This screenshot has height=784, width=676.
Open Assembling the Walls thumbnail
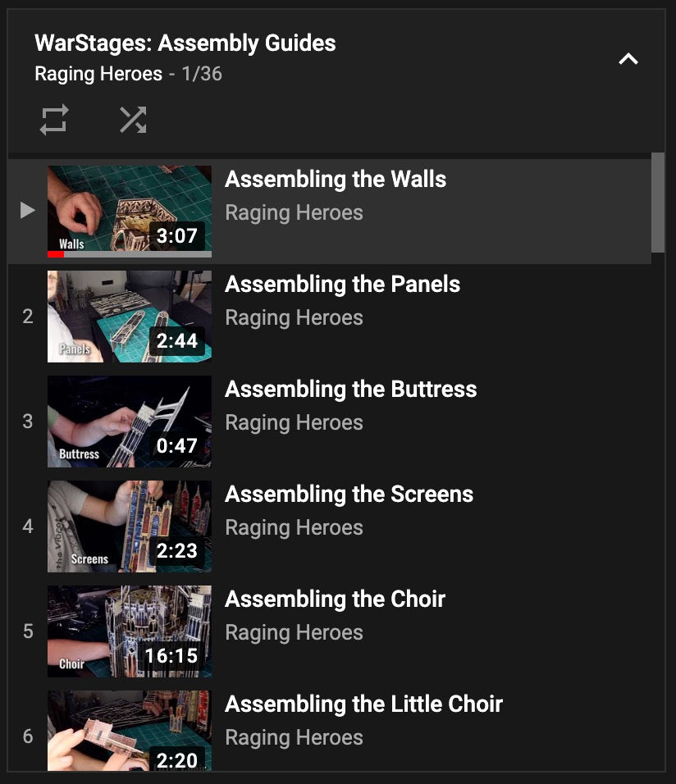pos(130,211)
